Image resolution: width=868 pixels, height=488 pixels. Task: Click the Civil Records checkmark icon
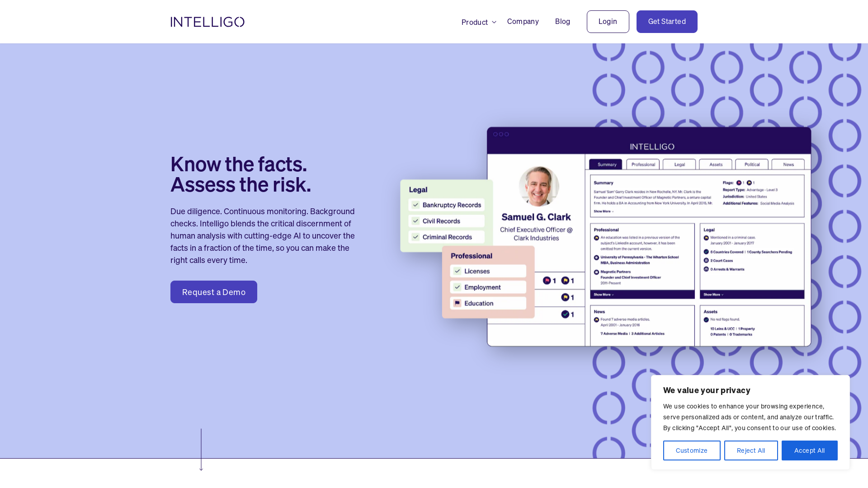click(416, 221)
